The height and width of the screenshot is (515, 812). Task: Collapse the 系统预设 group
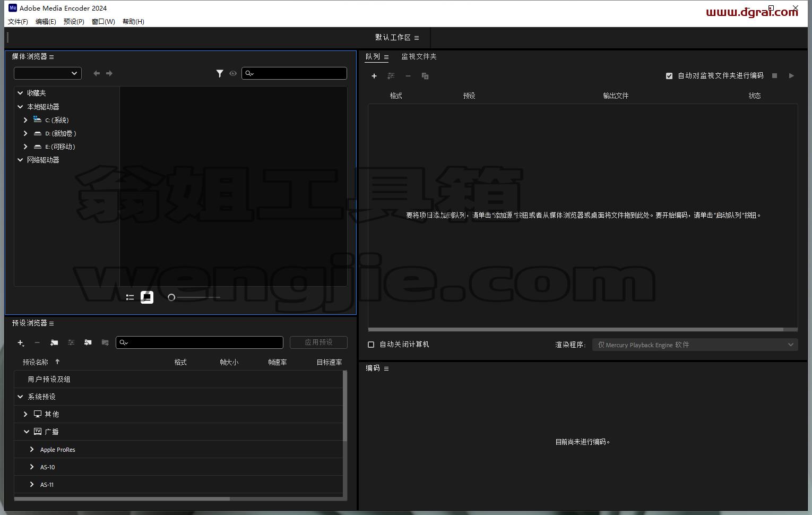20,397
